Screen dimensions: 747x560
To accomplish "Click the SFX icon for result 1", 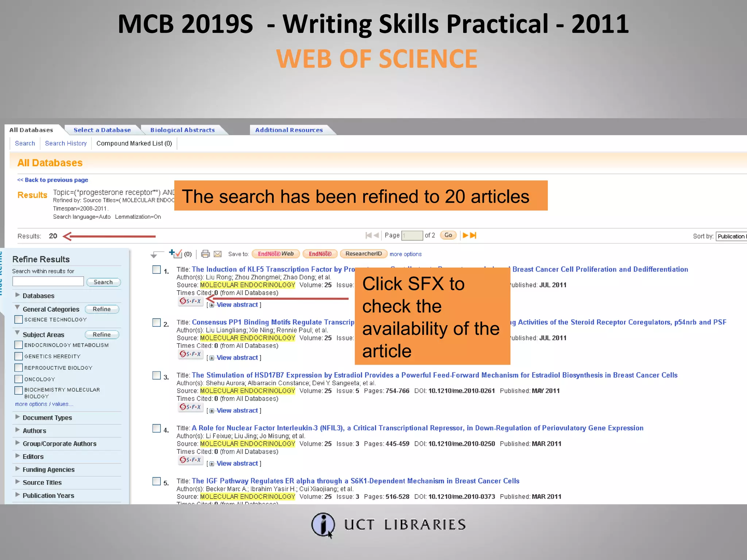I will point(190,301).
